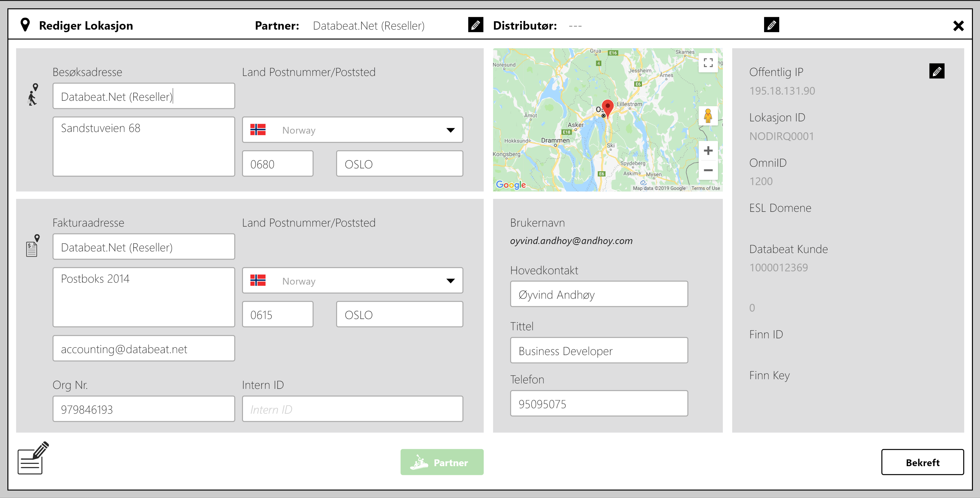Image resolution: width=980 pixels, height=498 pixels.
Task: Expand the Partner dropdown selector
Action: (x=476, y=25)
